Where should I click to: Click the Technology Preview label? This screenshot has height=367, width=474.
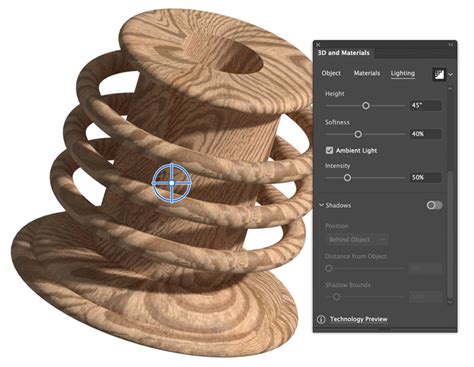point(358,319)
